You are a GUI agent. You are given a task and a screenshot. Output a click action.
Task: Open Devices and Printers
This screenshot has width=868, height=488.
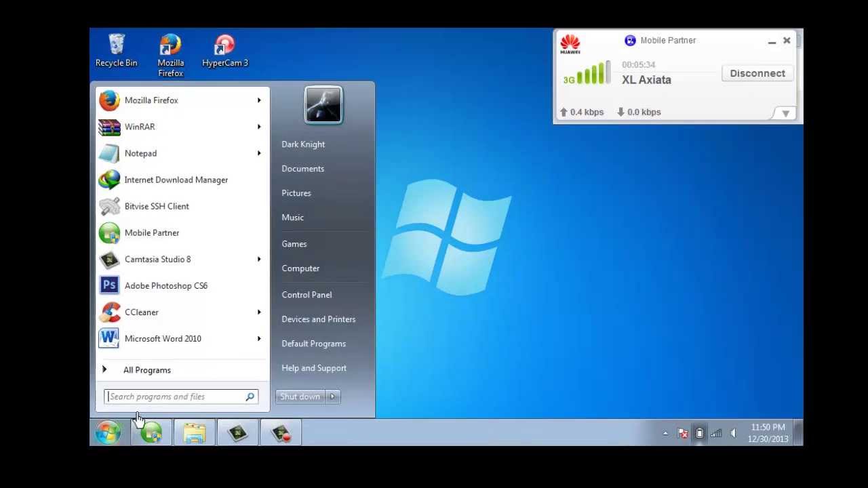tap(318, 319)
